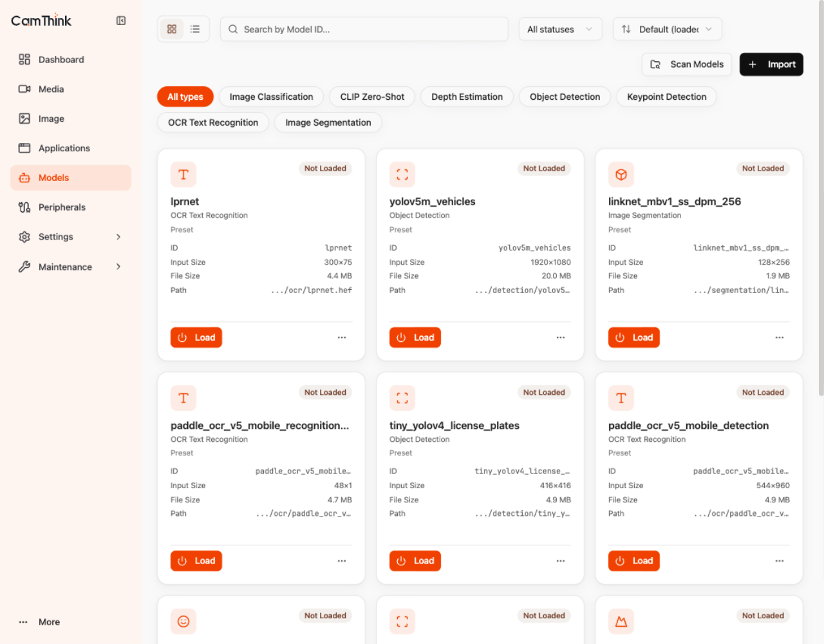Open the Peripherals section
The image size is (824, 644).
coord(71,207)
